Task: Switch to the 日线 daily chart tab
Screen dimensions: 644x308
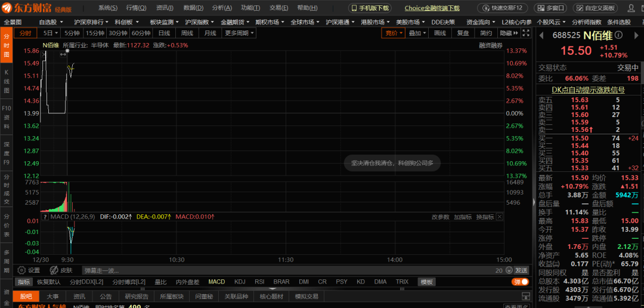Action: click(x=165, y=33)
